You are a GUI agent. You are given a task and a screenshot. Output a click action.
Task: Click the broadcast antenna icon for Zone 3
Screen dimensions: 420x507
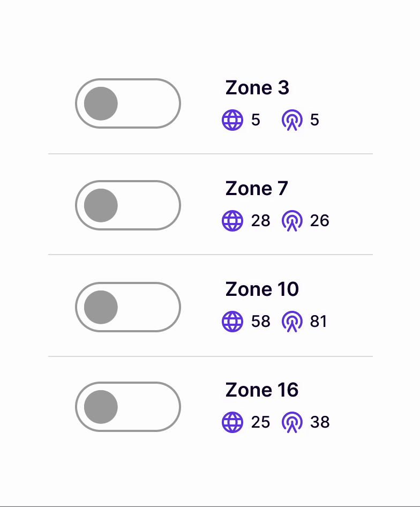tap(292, 120)
